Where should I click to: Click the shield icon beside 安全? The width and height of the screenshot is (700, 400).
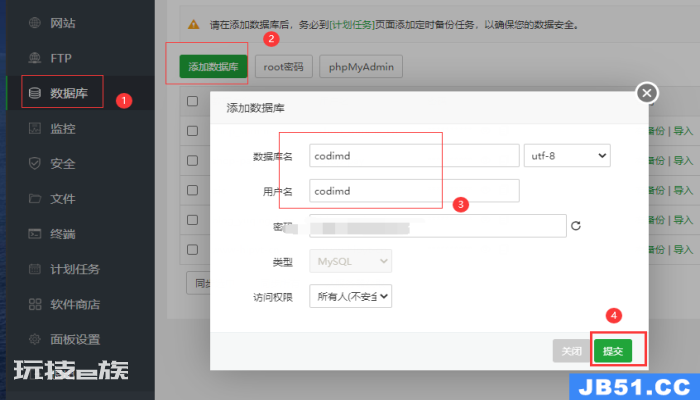click(35, 163)
